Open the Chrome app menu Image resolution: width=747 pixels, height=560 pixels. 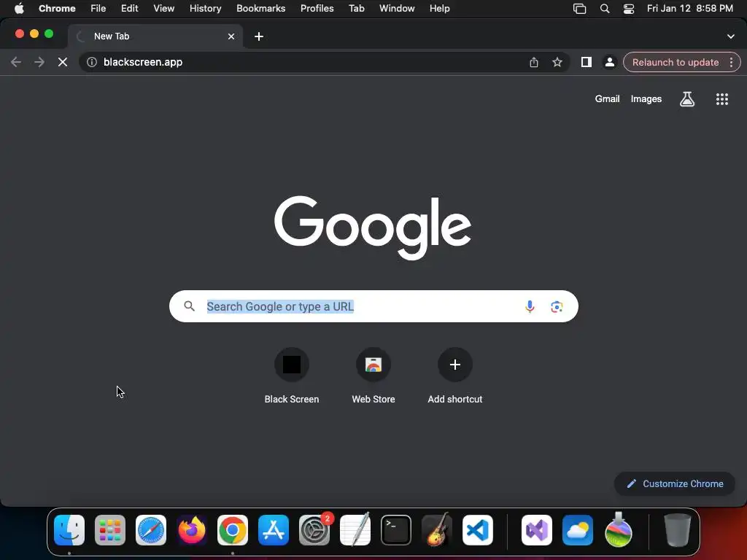(x=57, y=8)
